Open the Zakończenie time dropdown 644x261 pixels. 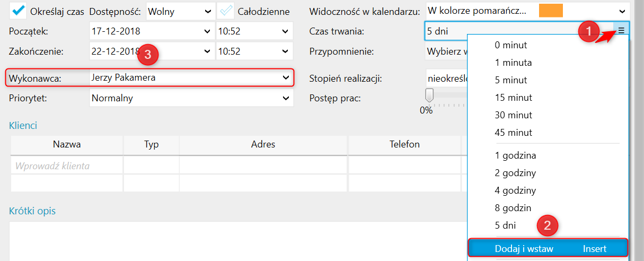pos(286,51)
